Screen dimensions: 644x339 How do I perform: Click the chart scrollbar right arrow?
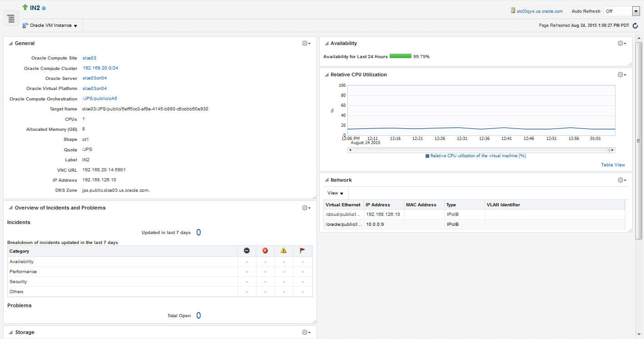(612, 150)
